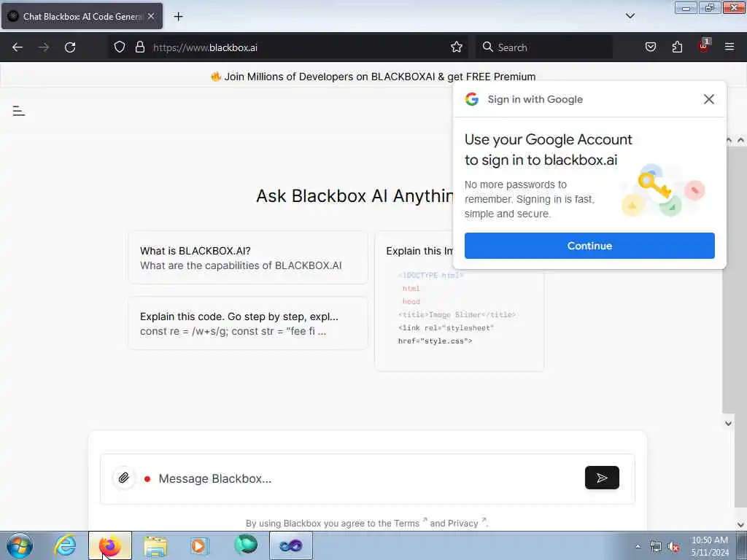The height and width of the screenshot is (560, 747).
Task: Open a new browser tab
Action: point(178,17)
